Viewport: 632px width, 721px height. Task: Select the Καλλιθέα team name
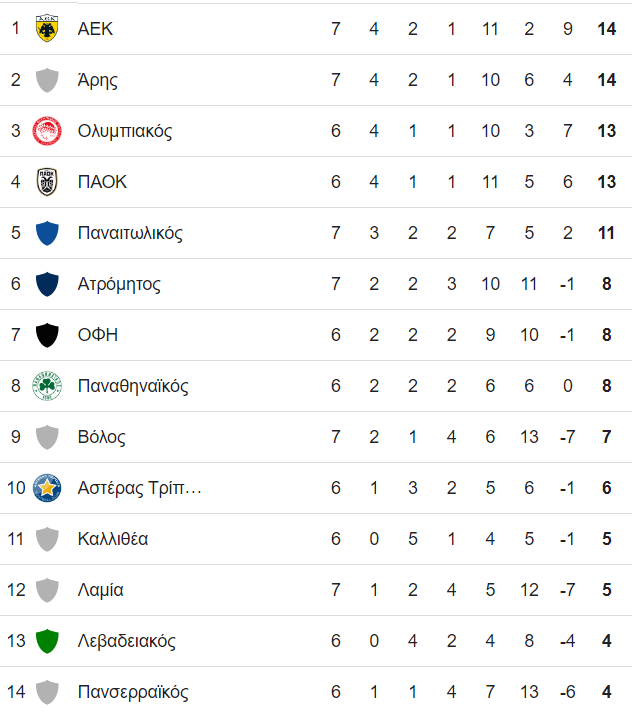(x=113, y=538)
